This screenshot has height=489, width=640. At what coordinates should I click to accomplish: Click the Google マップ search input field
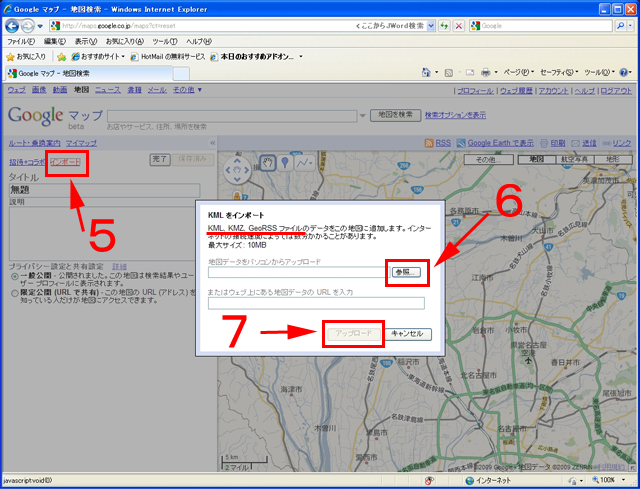point(232,116)
